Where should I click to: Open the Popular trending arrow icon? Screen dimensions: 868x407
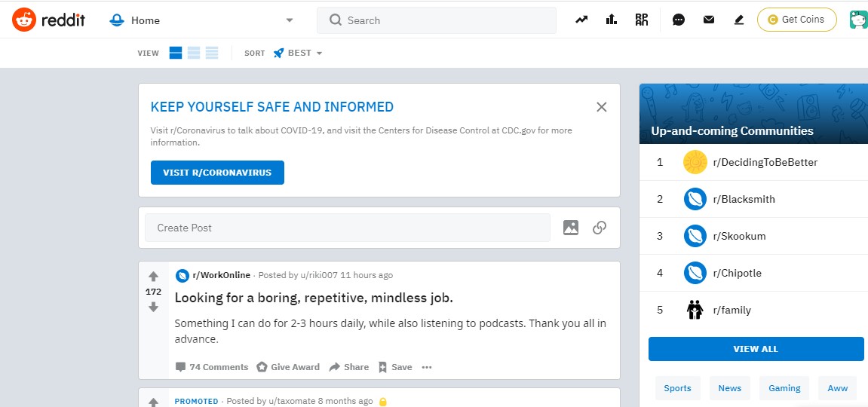click(581, 20)
